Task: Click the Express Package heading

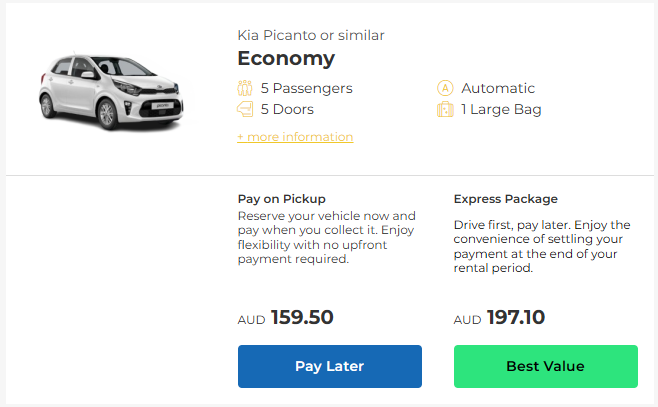Action: pyautogui.click(x=506, y=199)
